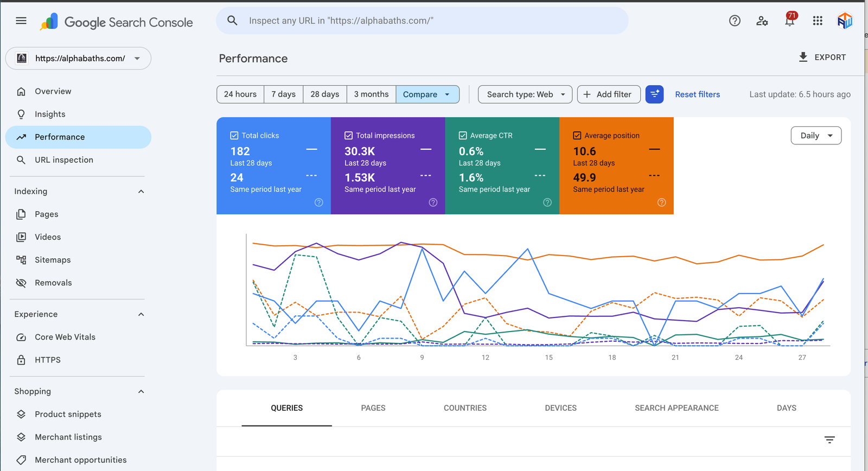Click the EXPORT button label
The image size is (868, 471).
(830, 58)
